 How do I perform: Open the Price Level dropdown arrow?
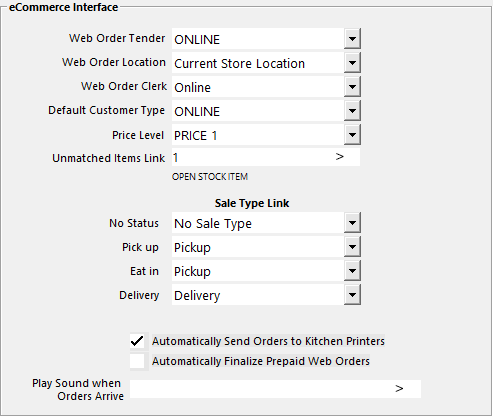(352, 135)
